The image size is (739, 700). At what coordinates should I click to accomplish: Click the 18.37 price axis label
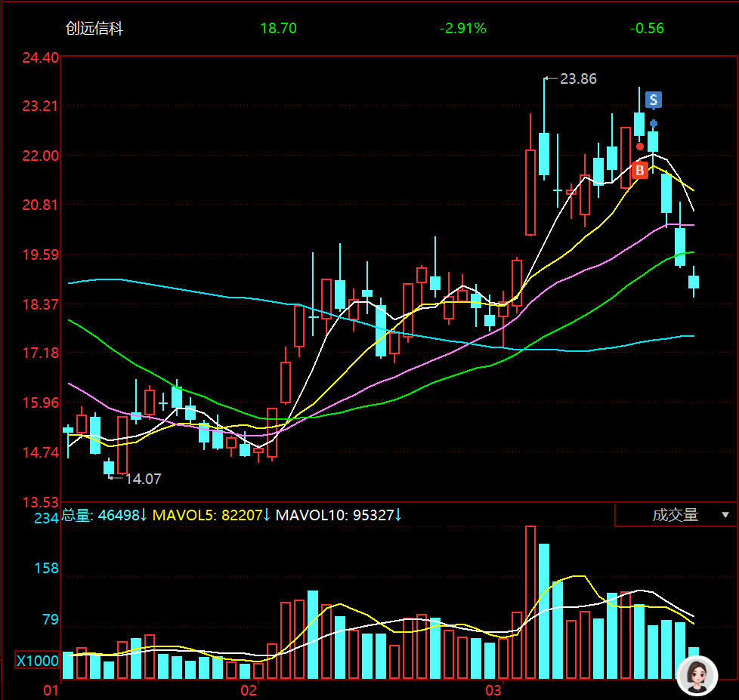coord(41,304)
